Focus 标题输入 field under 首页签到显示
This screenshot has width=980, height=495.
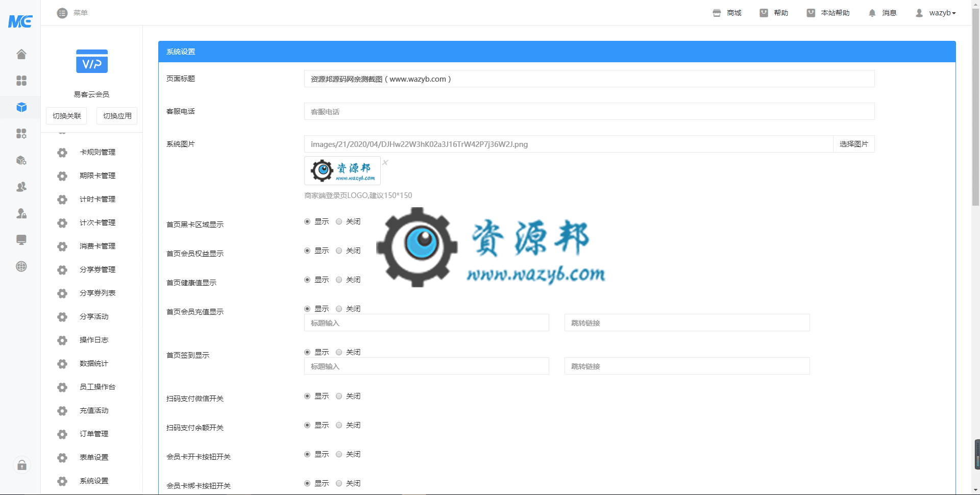(x=426, y=366)
